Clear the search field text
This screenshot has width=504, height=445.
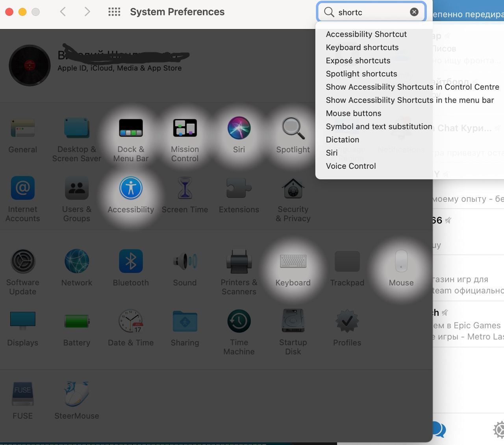414,12
